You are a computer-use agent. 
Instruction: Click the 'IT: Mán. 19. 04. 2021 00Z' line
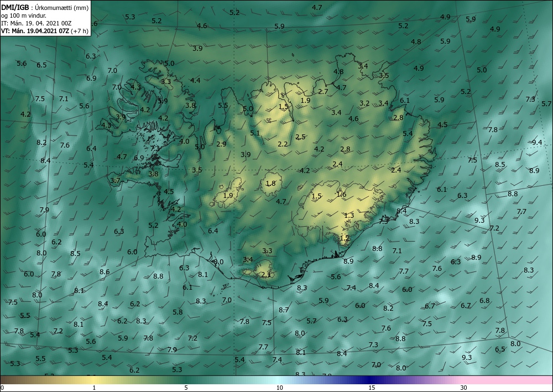(x=36, y=23)
